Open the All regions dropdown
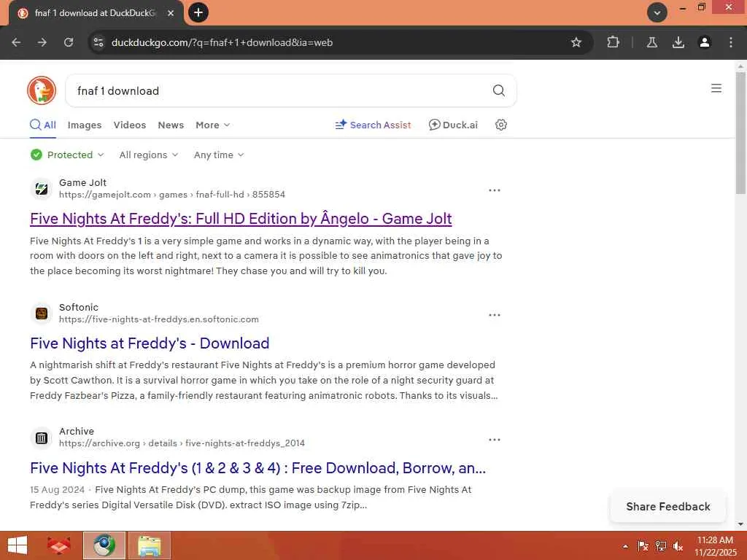747x560 pixels. click(x=149, y=155)
